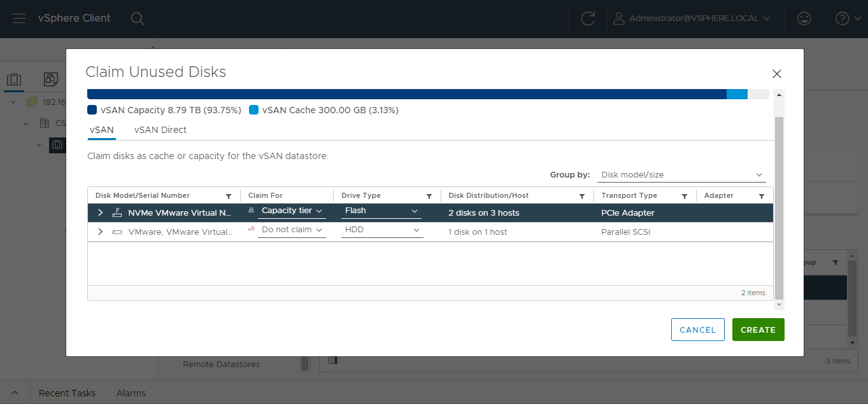Click the PCIe Adapter cell
The image size is (868, 404).
click(628, 213)
